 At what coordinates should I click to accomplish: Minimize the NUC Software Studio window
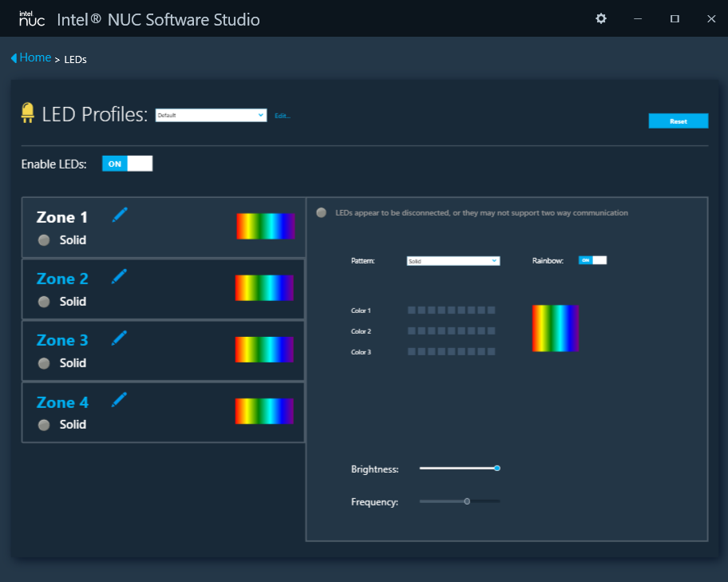(638, 18)
